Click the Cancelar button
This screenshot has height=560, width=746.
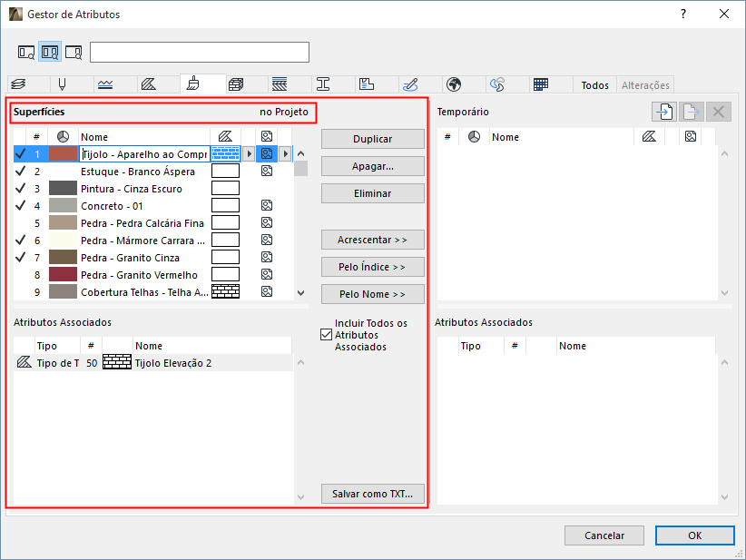(604, 535)
